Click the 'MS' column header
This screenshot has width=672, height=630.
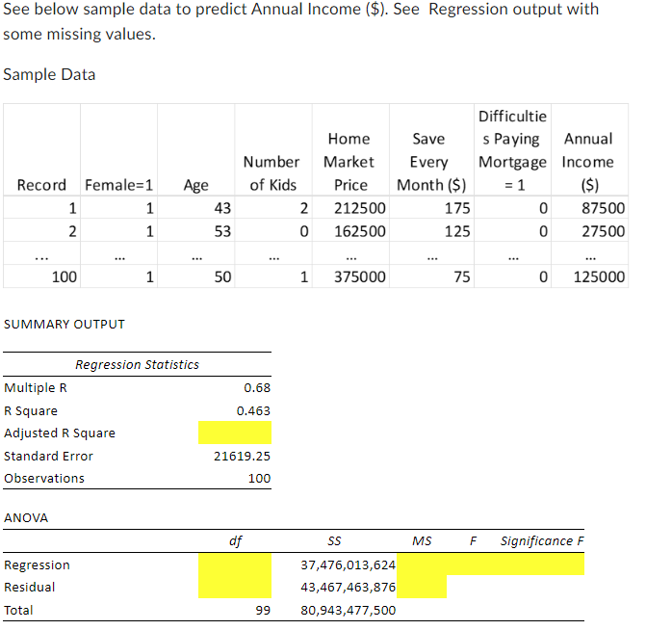pyautogui.click(x=422, y=541)
